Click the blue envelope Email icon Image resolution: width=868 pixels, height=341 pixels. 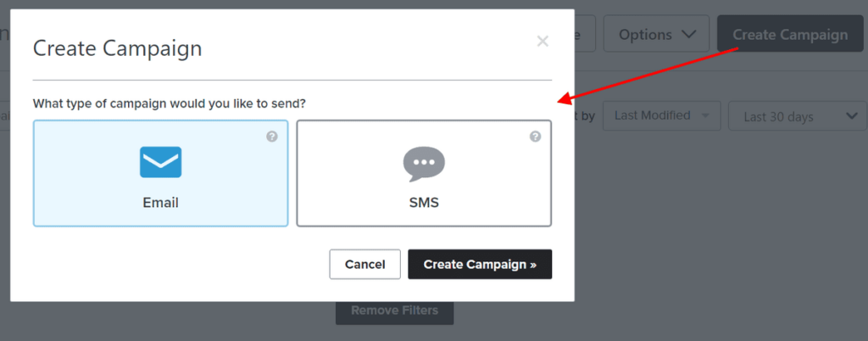pyautogui.click(x=160, y=162)
